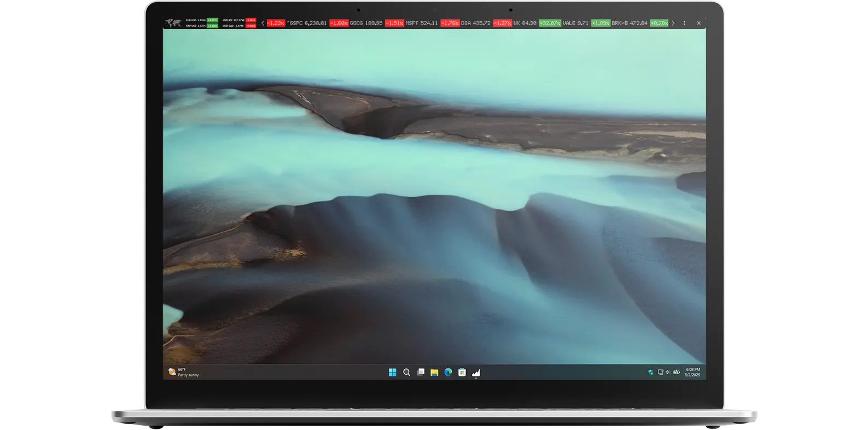868x430 pixels.
Task: Select the BRK-B 472.84 ticker
Action: coord(630,23)
